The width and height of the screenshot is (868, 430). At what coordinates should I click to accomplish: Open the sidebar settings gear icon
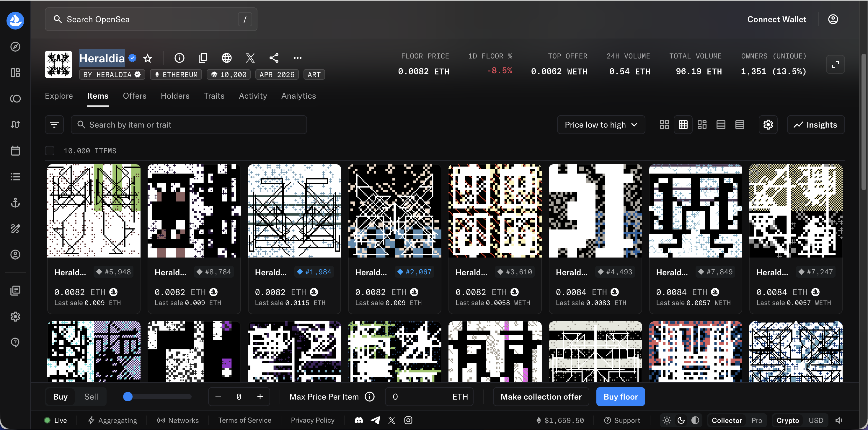point(15,316)
